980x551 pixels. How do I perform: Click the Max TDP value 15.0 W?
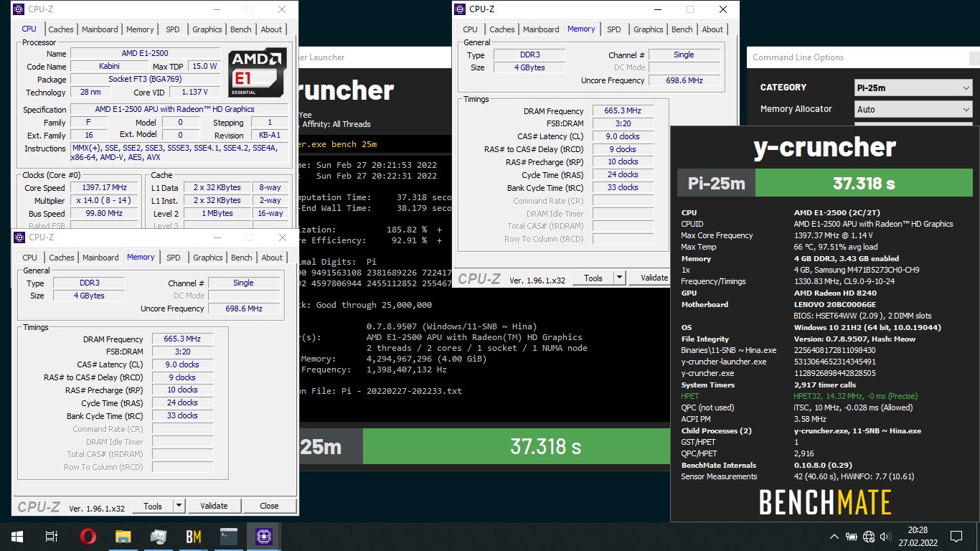click(x=204, y=67)
